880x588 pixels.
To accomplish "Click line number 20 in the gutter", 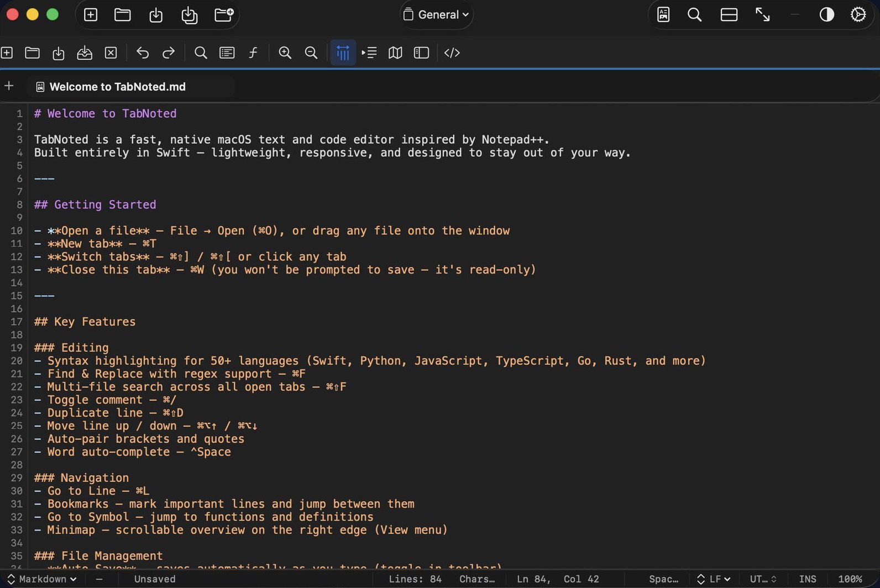I will click(17, 361).
